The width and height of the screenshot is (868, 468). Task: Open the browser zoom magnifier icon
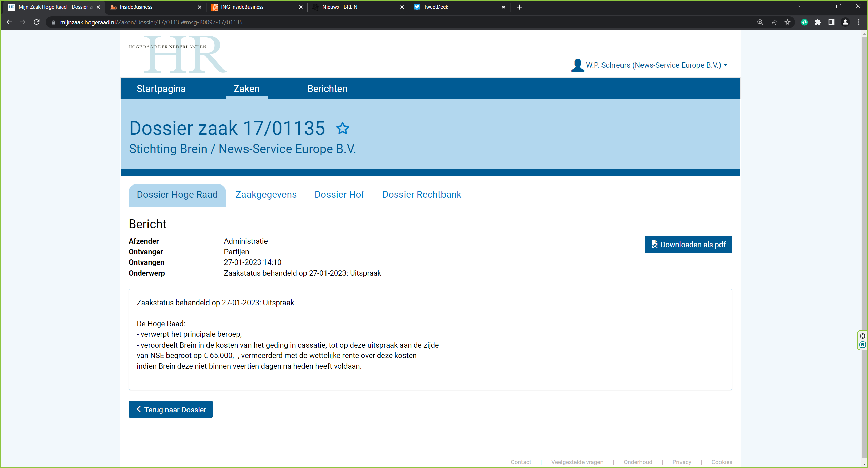pos(760,22)
